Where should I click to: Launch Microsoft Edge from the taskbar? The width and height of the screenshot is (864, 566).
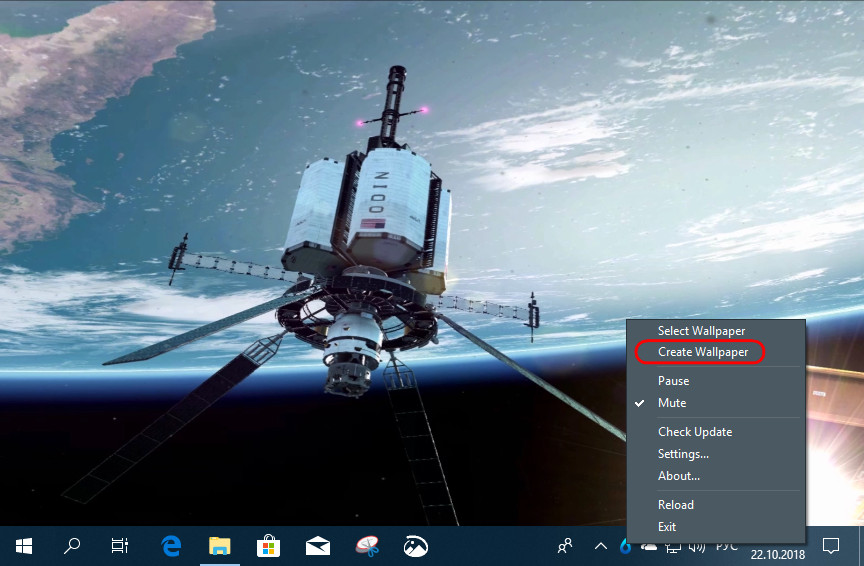point(171,545)
